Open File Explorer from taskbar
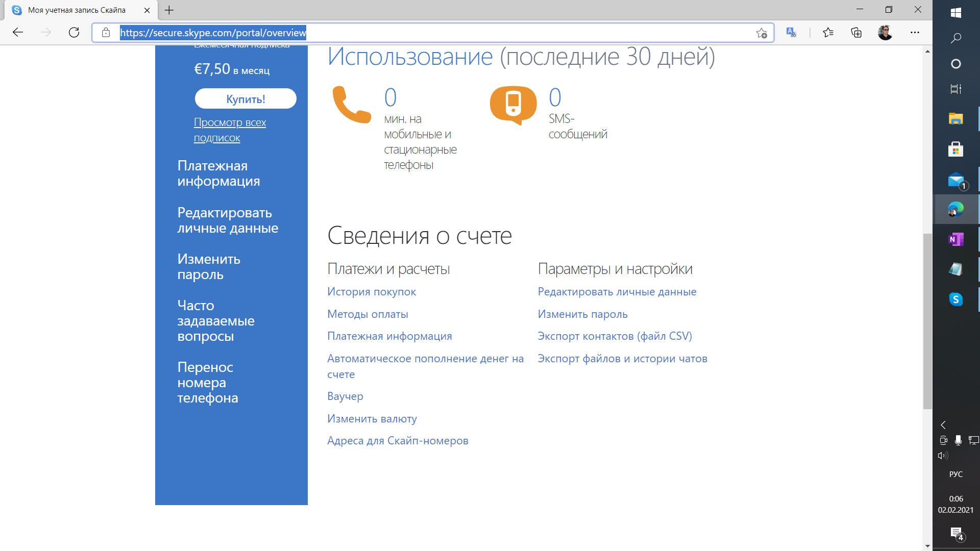Screen dimensions: 980x551 [956, 119]
